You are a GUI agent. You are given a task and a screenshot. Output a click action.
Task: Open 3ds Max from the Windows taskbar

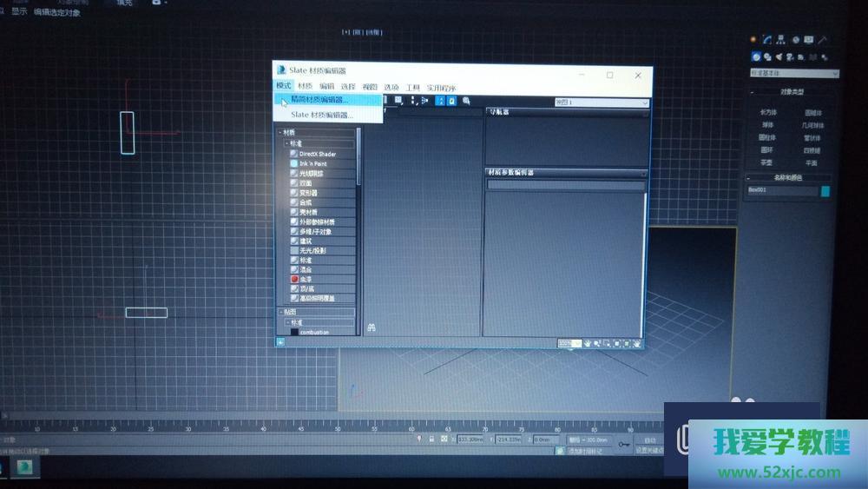point(25,466)
